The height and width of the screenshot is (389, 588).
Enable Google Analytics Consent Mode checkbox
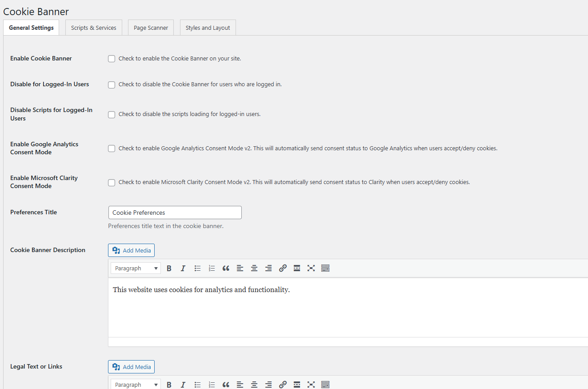point(112,148)
